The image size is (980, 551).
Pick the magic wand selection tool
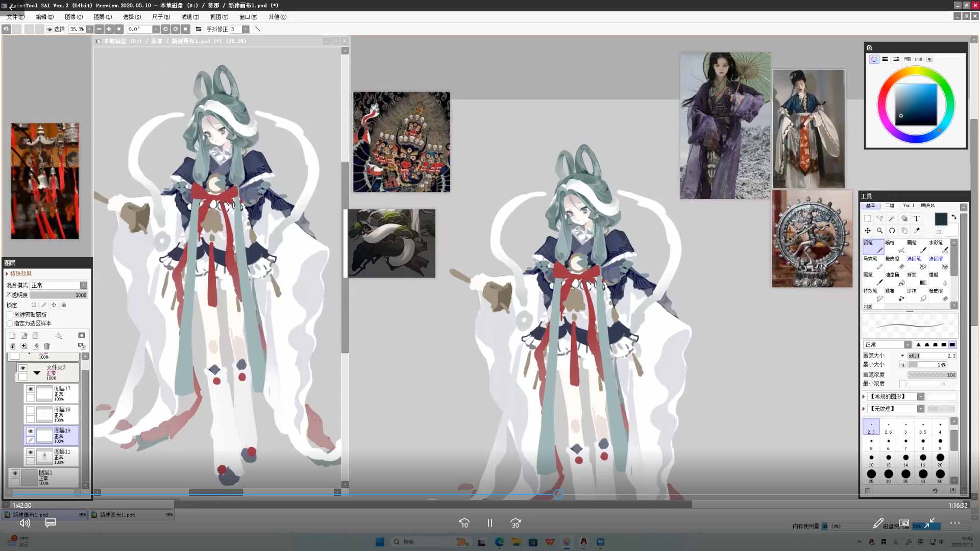(x=891, y=218)
